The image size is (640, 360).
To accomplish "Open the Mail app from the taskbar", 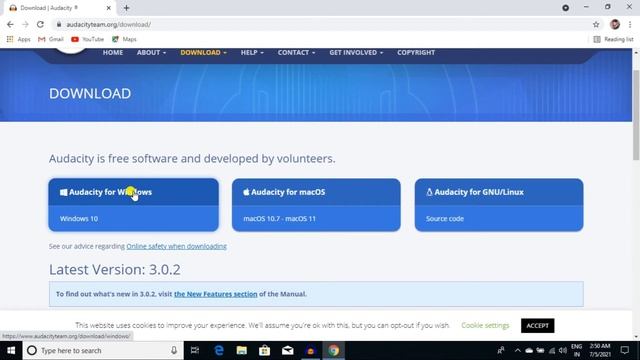I will [x=288, y=351].
